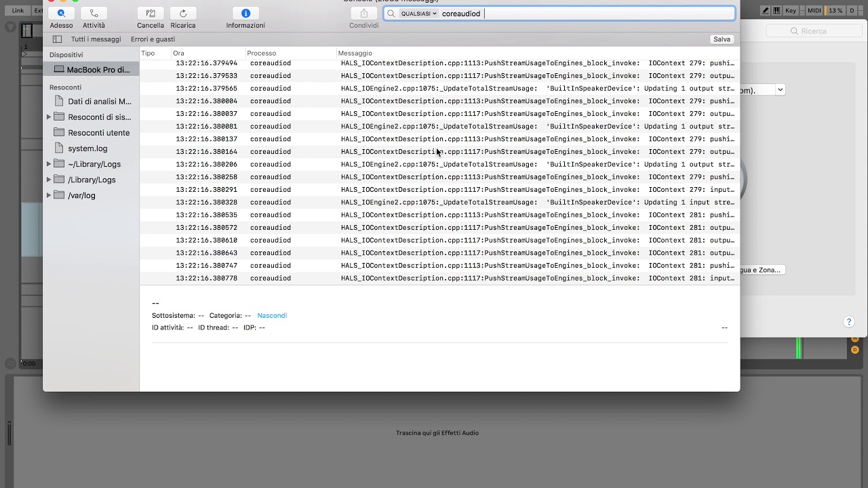Select the log row at 13:22:16.380206
Viewport: 868px width, 488px height.
pyautogui.click(x=439, y=164)
